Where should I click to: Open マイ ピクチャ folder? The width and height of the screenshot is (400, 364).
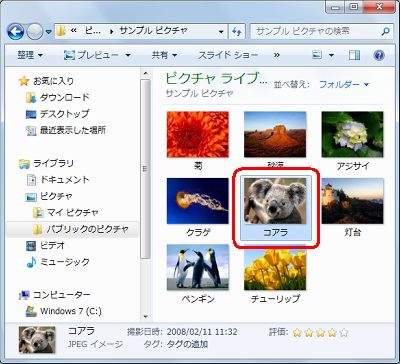click(73, 212)
